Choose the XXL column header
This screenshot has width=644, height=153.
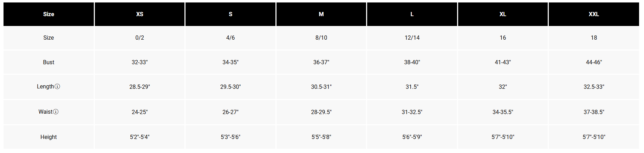pyautogui.click(x=594, y=14)
